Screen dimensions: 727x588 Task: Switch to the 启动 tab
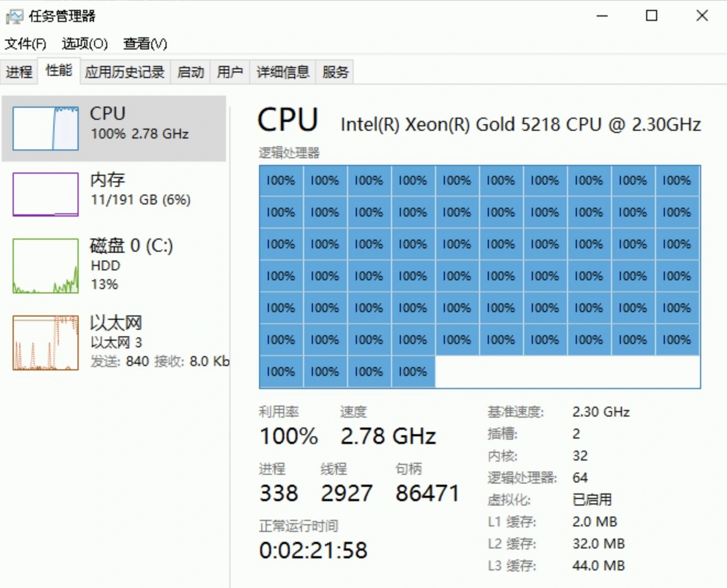tap(191, 72)
